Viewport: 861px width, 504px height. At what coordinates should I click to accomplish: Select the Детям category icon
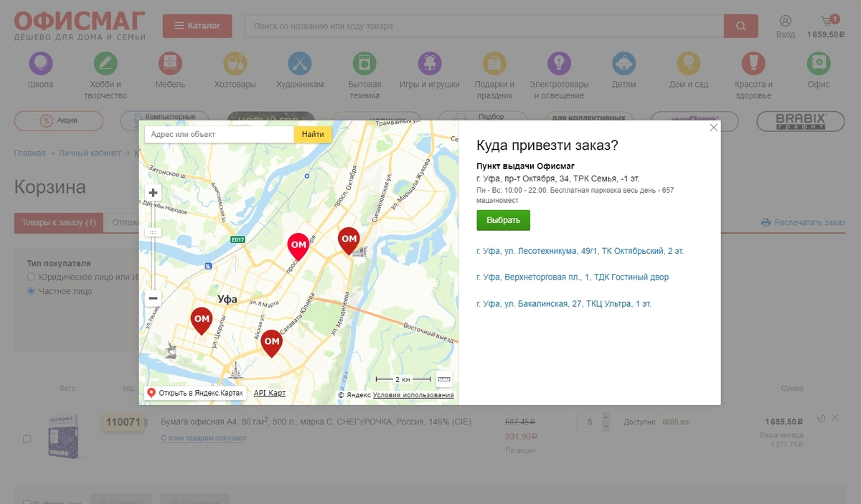[x=624, y=64]
